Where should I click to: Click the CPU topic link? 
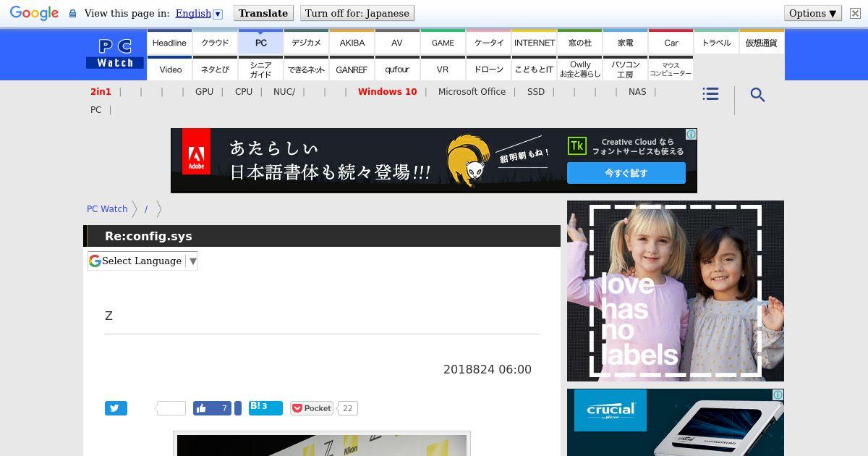point(244,91)
